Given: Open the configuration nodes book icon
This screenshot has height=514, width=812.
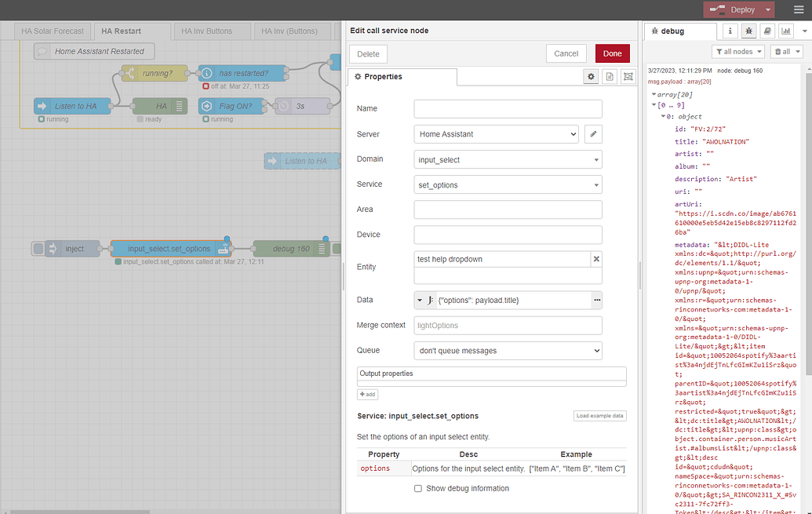Looking at the screenshot, I should [767, 31].
